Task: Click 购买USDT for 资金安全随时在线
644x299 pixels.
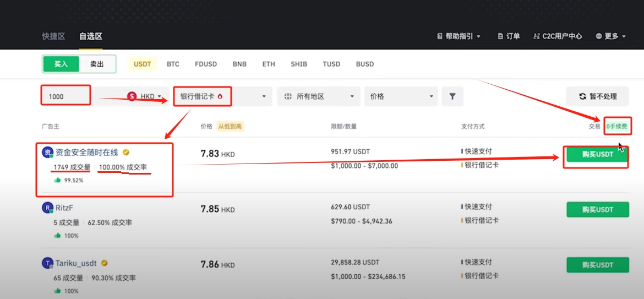Action: pos(598,154)
